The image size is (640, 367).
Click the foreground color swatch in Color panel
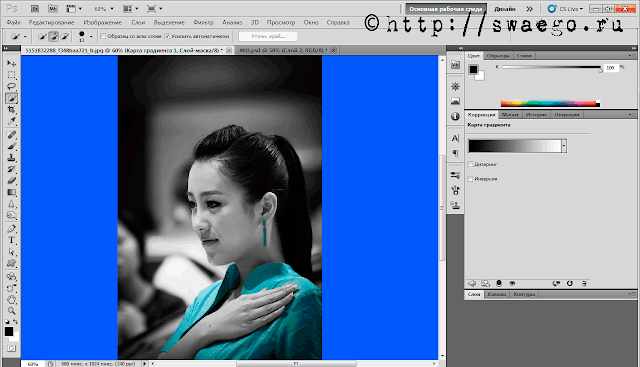click(x=473, y=69)
